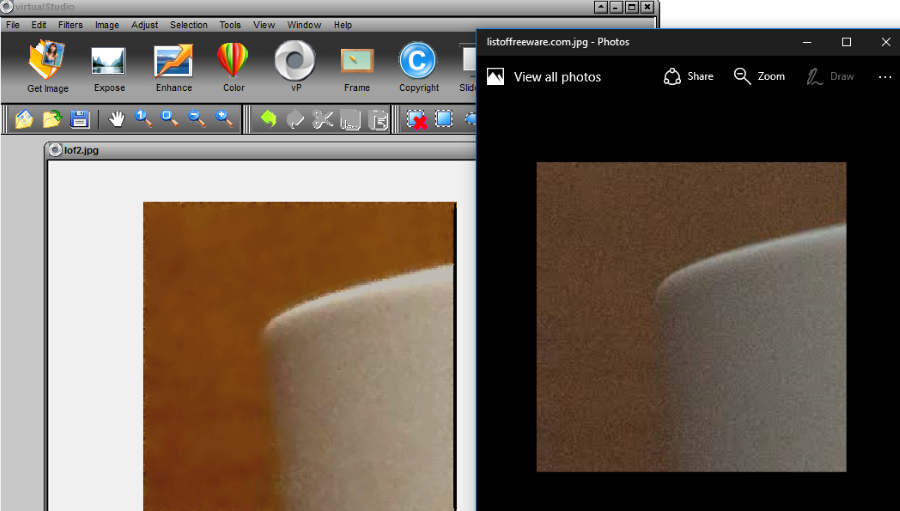Click Draw in Photos app
The width and height of the screenshot is (900, 511).
[x=830, y=76]
